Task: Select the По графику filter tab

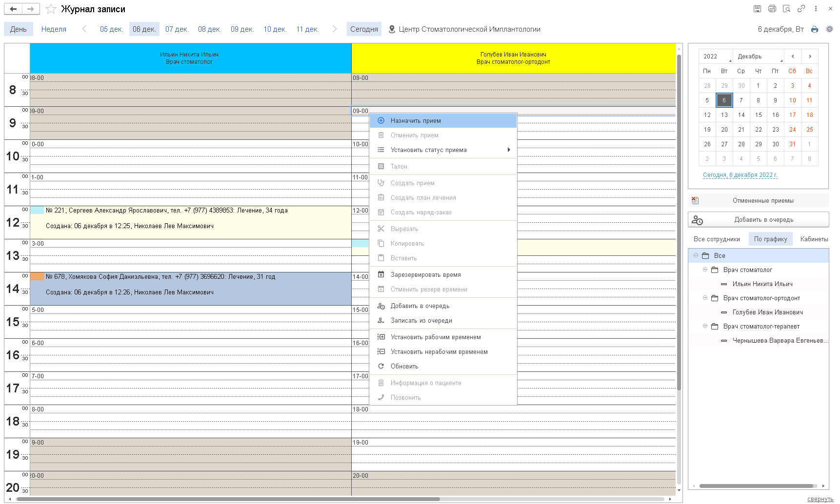Action: point(770,239)
